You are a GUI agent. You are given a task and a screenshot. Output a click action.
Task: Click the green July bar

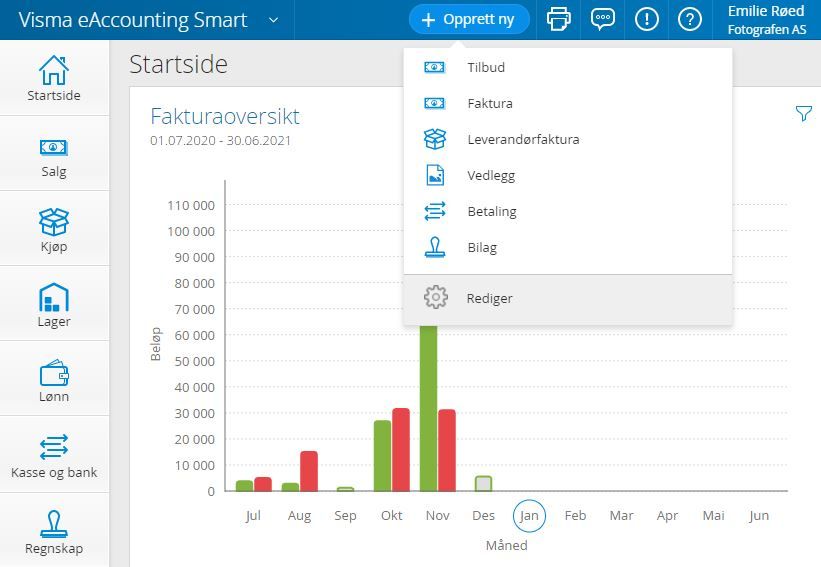click(x=245, y=486)
